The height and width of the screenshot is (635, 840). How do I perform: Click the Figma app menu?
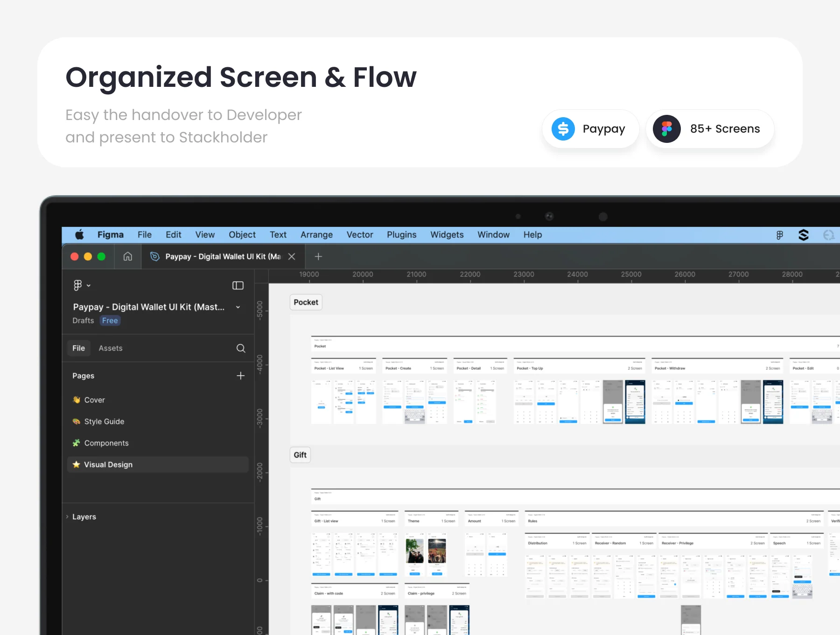point(111,235)
